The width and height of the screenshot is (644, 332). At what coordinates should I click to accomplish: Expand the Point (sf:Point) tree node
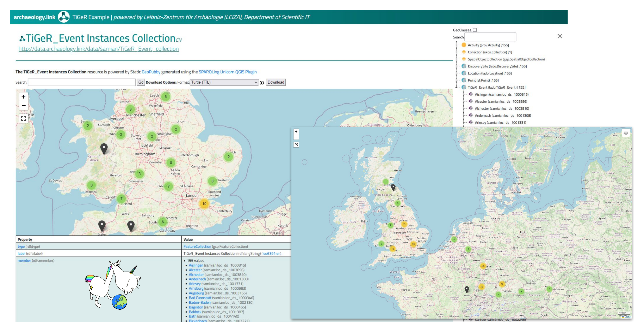[x=457, y=80]
